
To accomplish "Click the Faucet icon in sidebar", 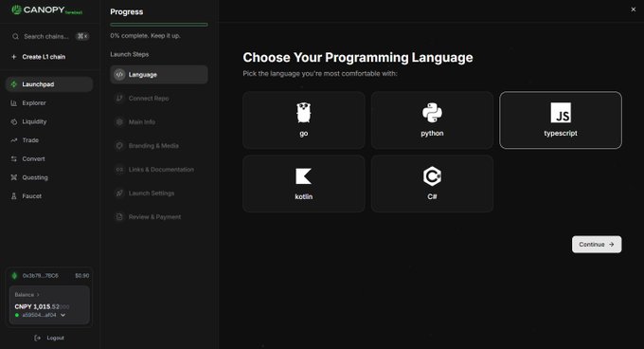I will pyautogui.click(x=14, y=196).
